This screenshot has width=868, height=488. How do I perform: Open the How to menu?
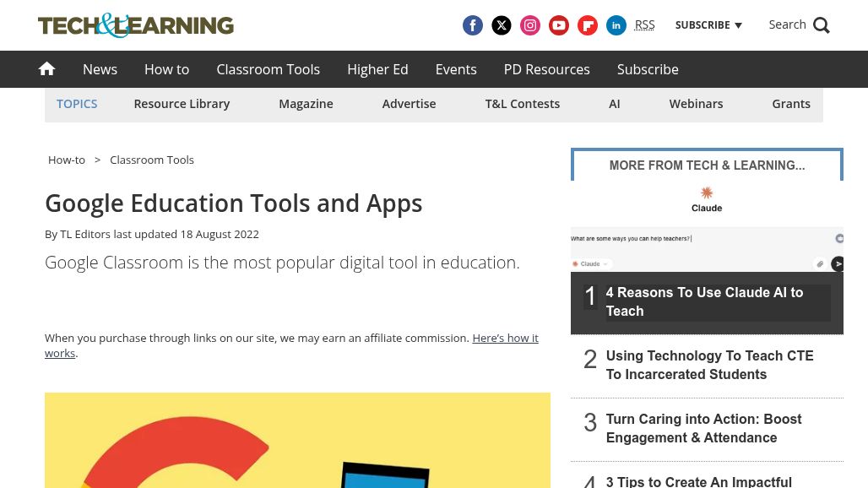tap(166, 69)
